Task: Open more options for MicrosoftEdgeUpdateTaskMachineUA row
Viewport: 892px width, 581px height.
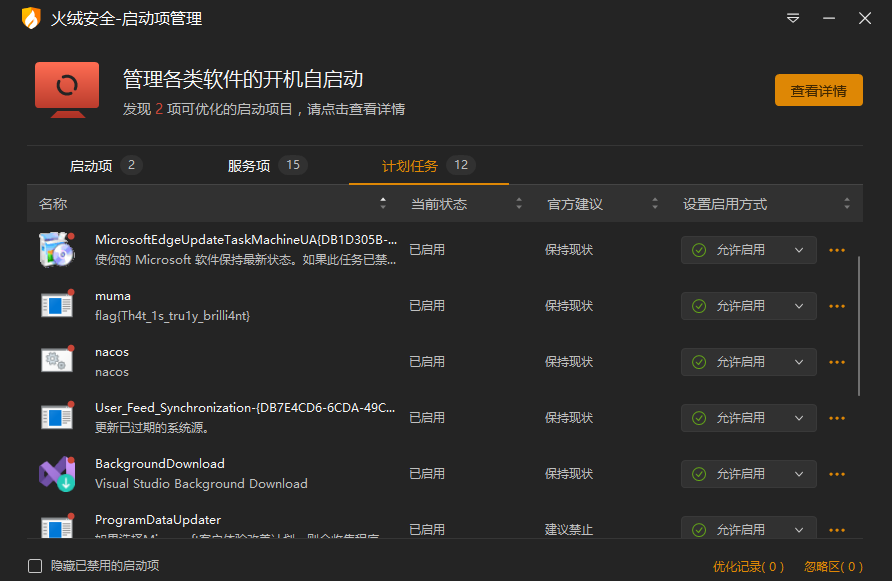Action: pos(837,250)
